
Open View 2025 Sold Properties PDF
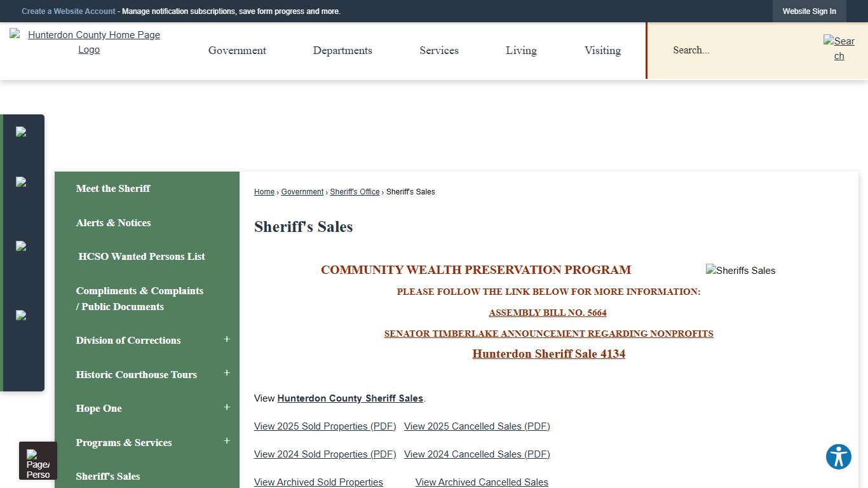(325, 426)
